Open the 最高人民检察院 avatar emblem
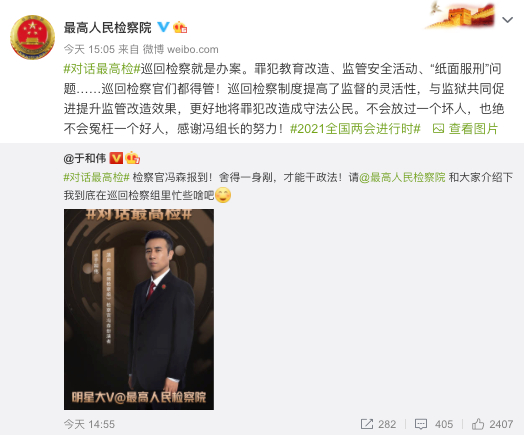The image size is (524, 435). click(32, 37)
